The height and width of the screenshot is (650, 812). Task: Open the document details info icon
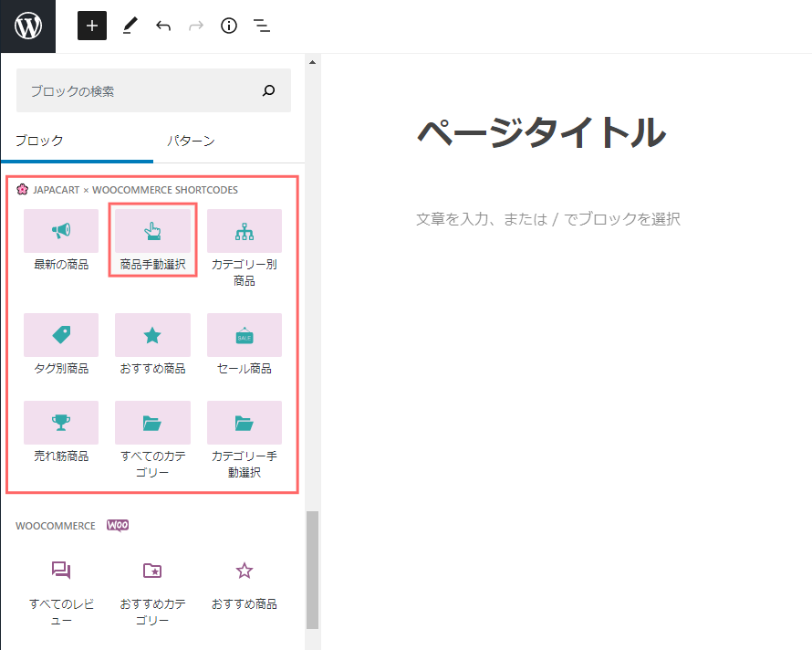click(229, 26)
